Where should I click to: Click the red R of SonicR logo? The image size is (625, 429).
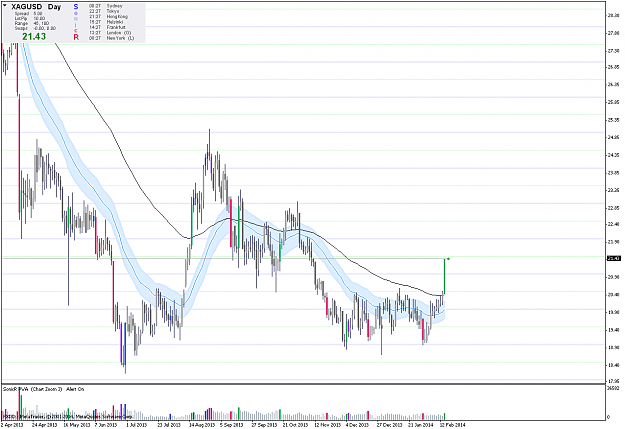76,37
